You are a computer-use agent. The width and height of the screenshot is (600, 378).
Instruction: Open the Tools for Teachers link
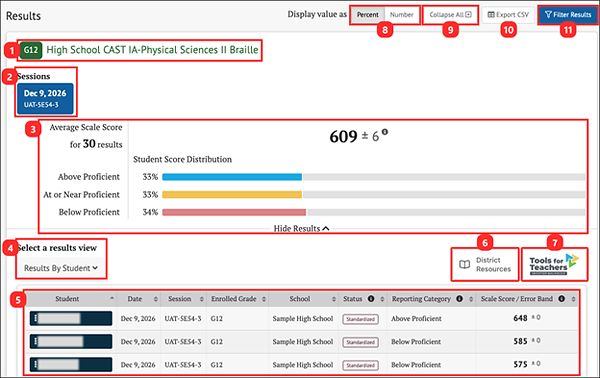pos(554,264)
